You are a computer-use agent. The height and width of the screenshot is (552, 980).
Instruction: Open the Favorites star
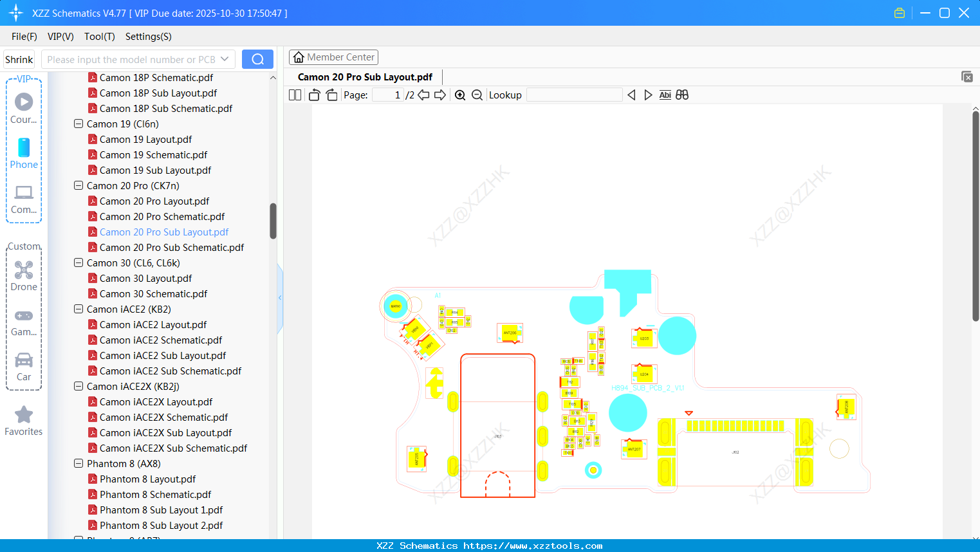24,421
